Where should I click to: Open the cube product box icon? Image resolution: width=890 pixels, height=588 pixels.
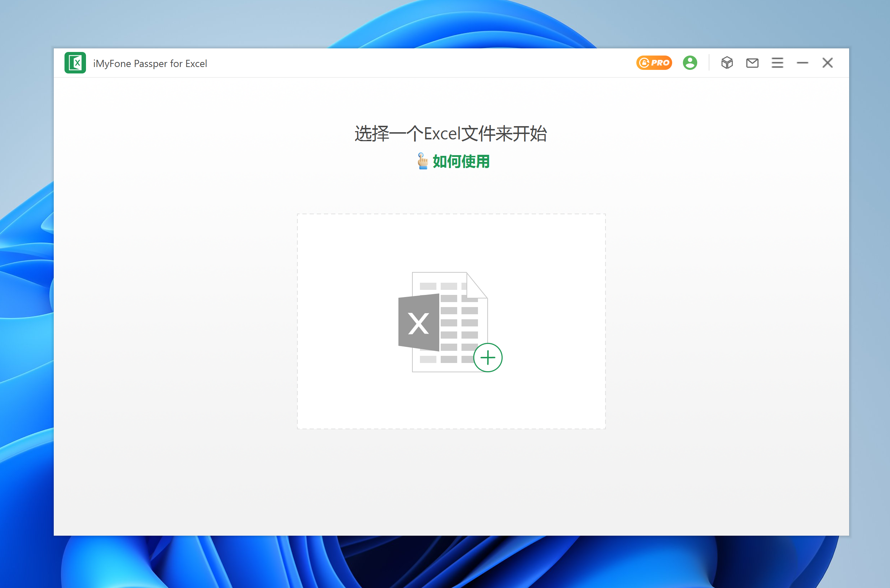pyautogui.click(x=727, y=63)
